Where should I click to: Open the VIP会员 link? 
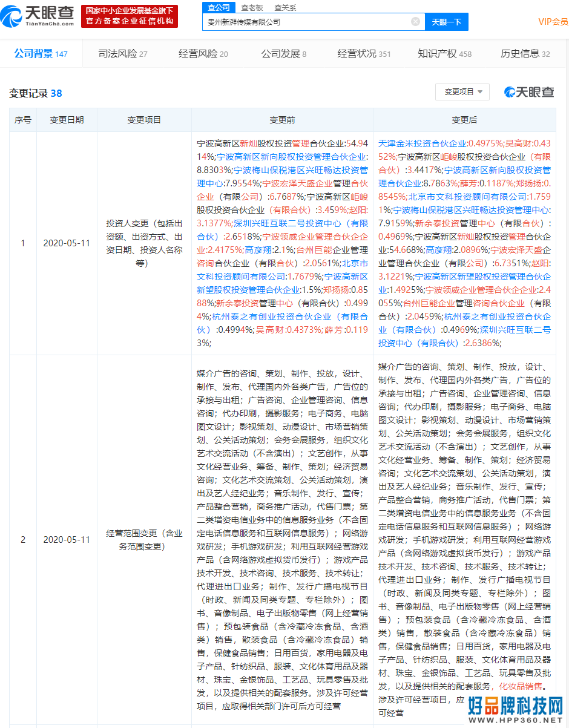[x=553, y=22]
